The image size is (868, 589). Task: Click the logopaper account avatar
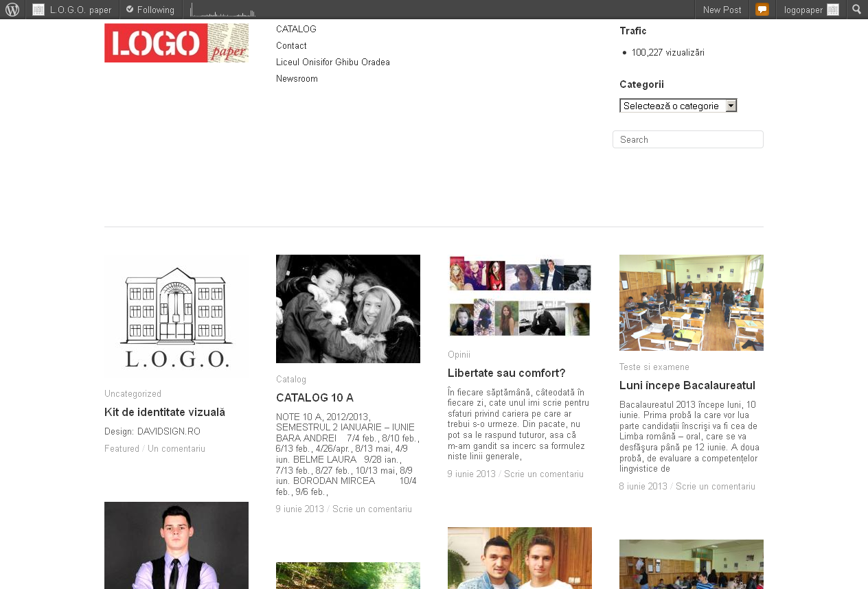click(x=832, y=10)
